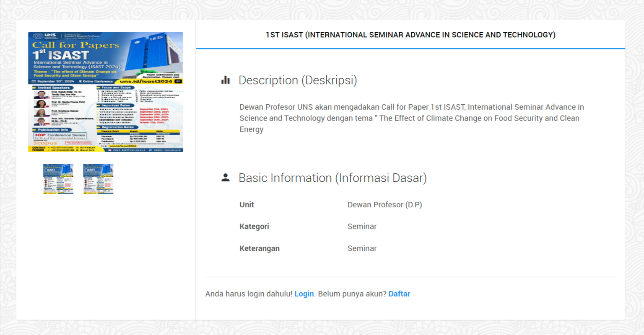Expand the Registration Rates section
644x335 pixels.
point(117,127)
